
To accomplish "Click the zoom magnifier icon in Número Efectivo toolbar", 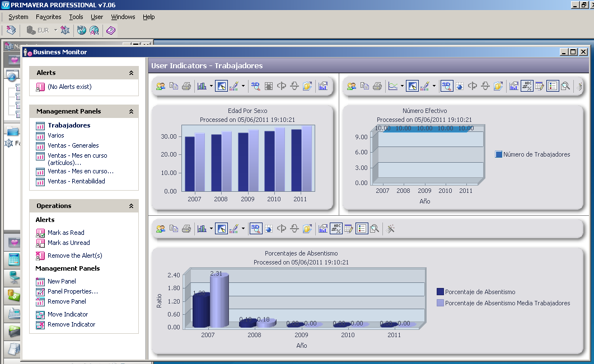I will [565, 86].
